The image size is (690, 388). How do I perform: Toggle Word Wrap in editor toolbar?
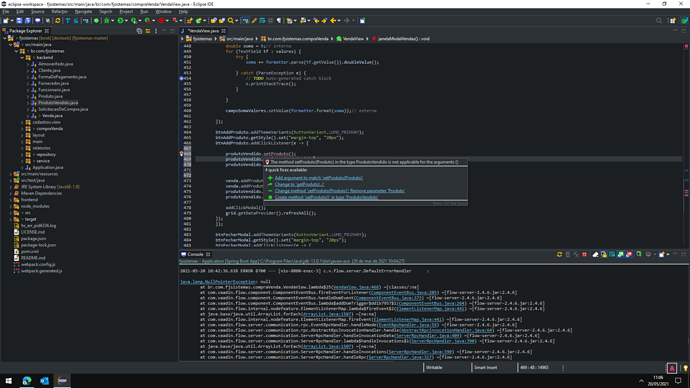click(x=262, y=21)
